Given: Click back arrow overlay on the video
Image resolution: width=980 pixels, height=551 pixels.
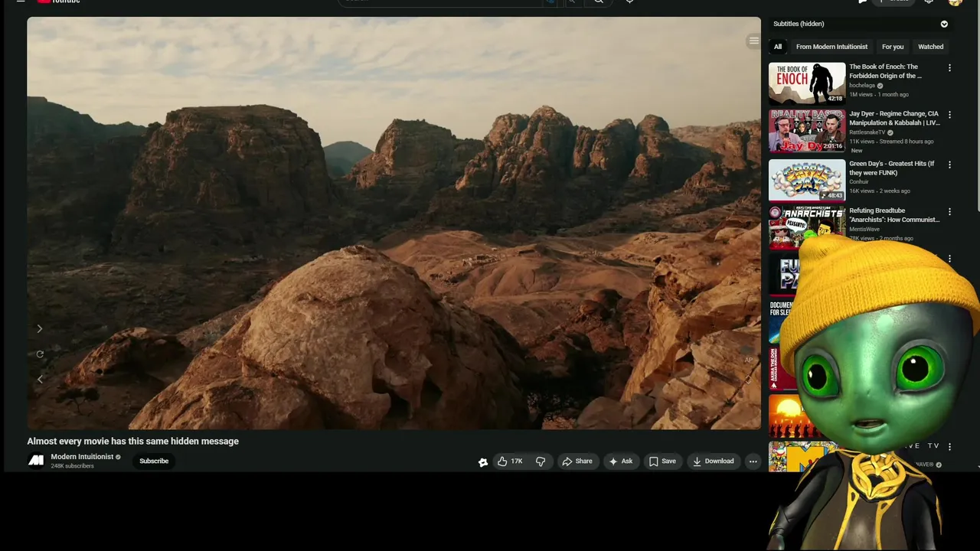Looking at the screenshot, I should click(x=40, y=379).
